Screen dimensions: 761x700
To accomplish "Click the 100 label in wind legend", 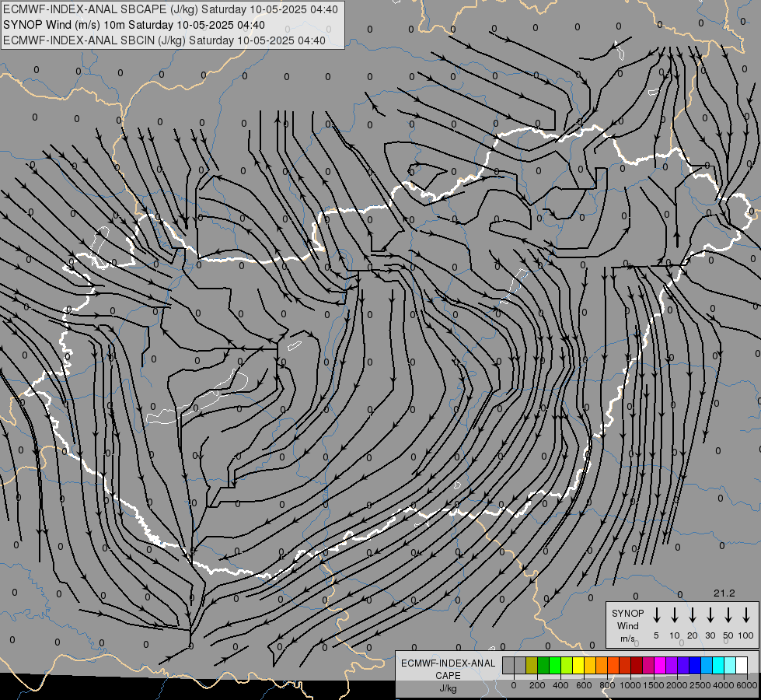I will click(746, 635).
